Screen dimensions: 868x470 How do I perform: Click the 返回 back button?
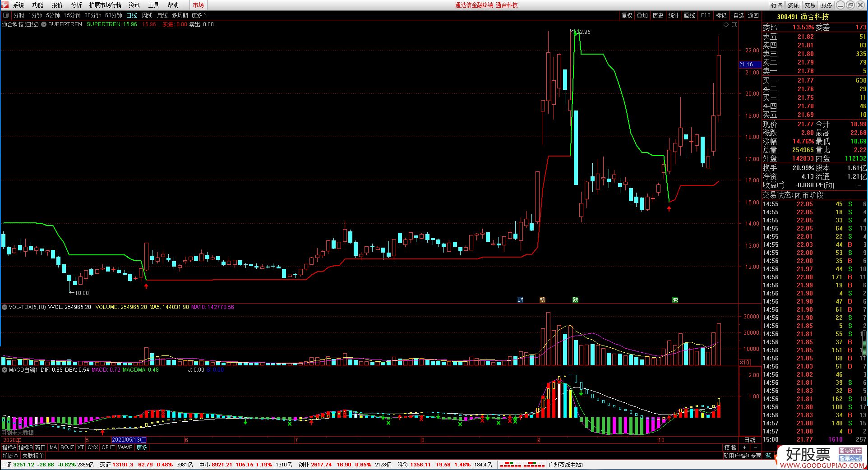point(753,15)
